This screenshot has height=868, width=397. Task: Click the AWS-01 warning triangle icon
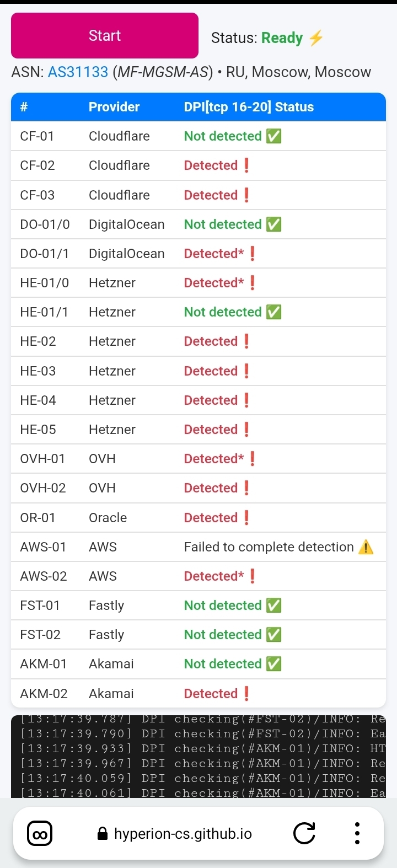(366, 547)
